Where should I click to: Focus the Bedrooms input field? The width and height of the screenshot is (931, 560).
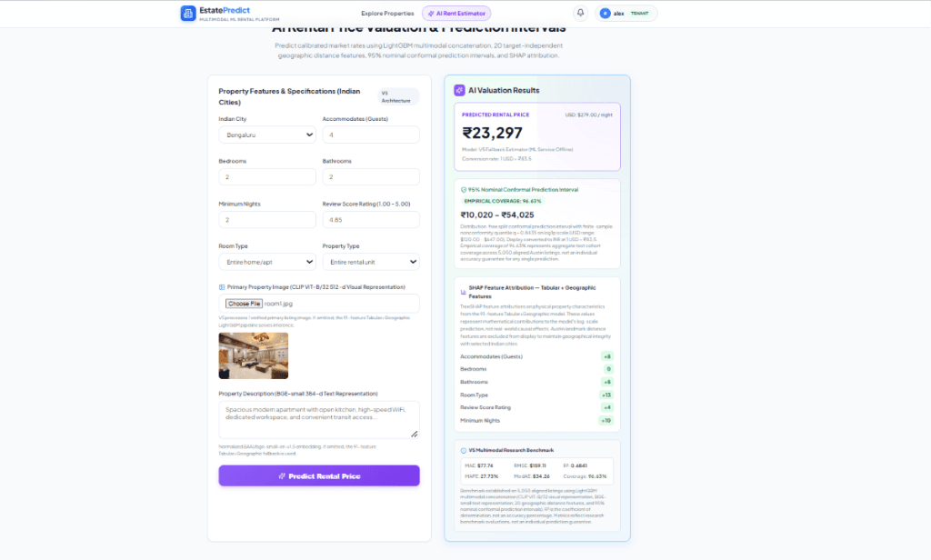tap(267, 177)
